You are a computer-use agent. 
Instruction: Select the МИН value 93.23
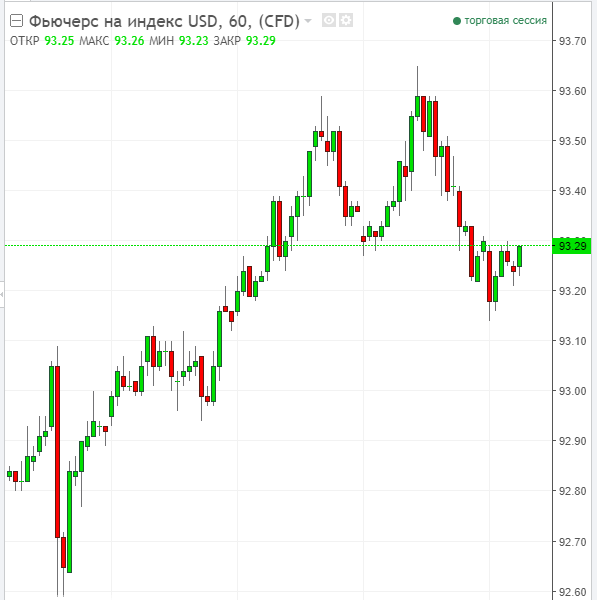point(193,40)
